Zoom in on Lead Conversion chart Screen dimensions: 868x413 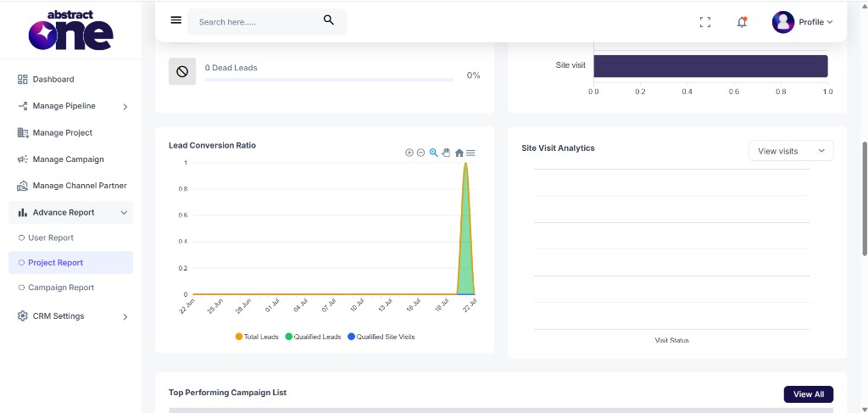coord(409,153)
